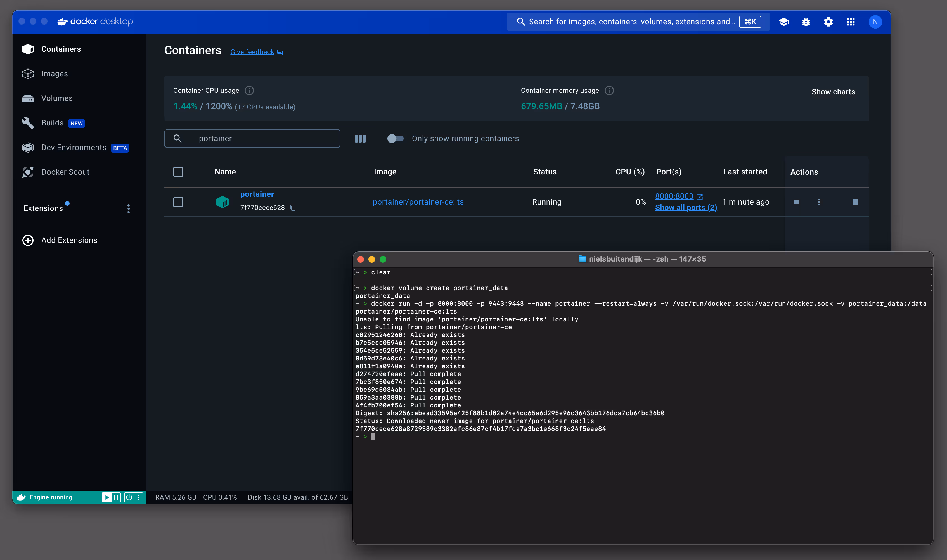
Task: Copy container ID 7f770cece628
Action: click(293, 208)
